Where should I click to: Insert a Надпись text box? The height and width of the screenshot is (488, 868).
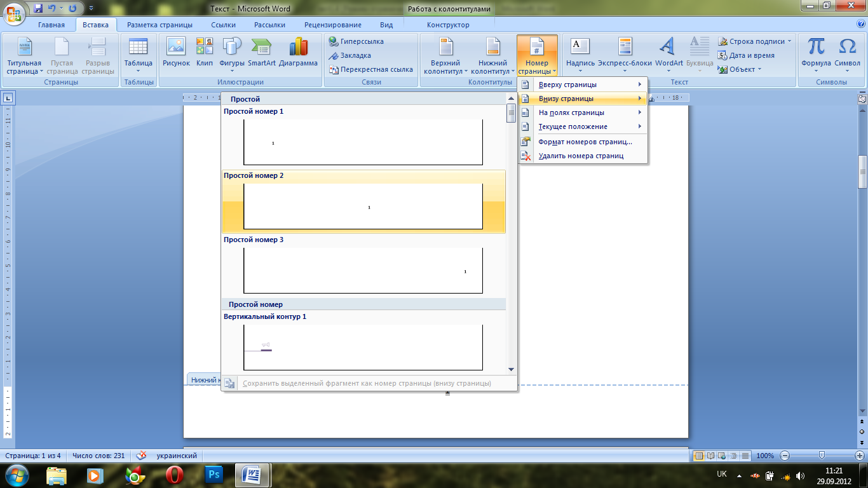[580, 56]
